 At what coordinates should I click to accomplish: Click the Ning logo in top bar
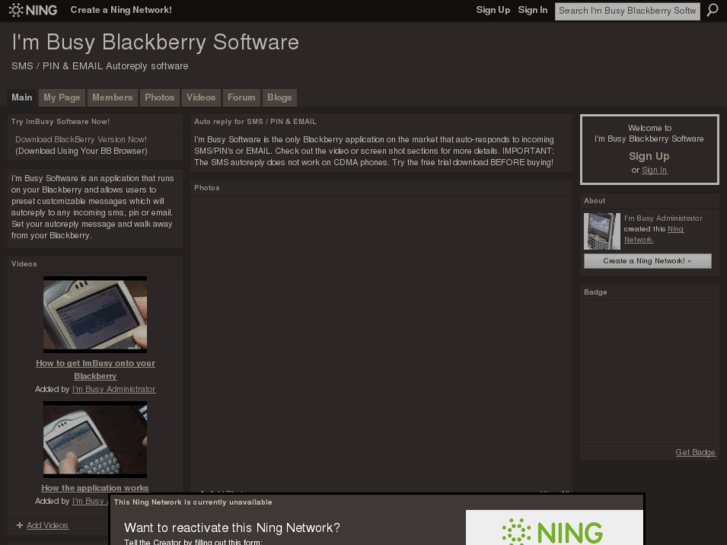click(33, 10)
